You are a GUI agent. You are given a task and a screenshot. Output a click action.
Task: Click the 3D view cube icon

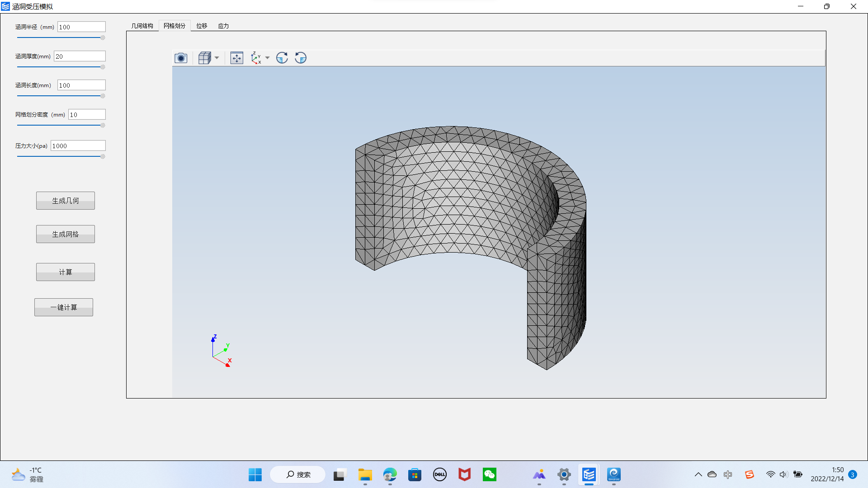point(205,58)
